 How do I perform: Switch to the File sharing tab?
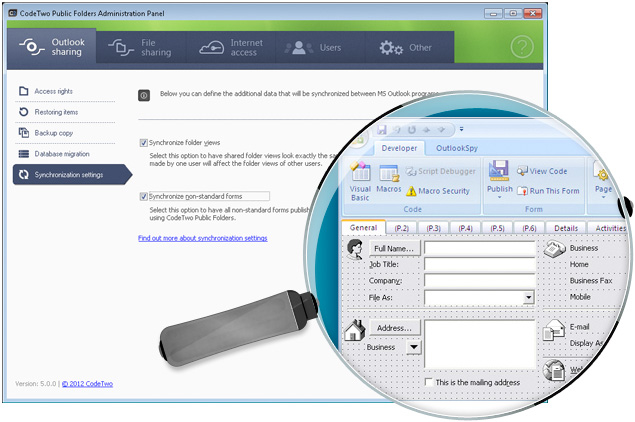(141, 47)
